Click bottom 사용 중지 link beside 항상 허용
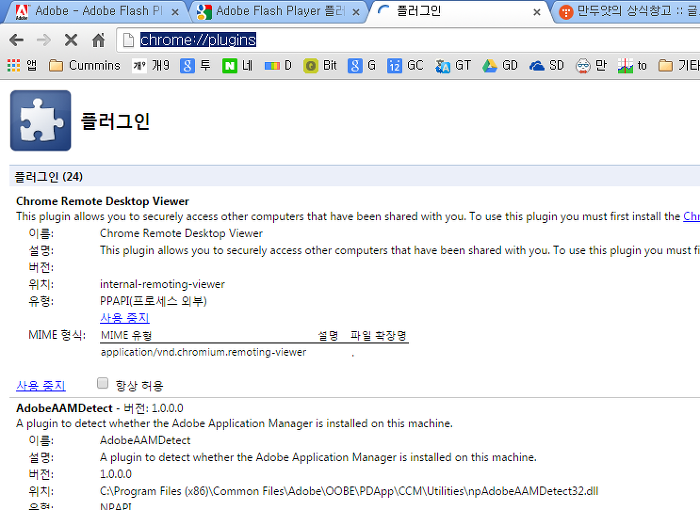 click(41, 386)
